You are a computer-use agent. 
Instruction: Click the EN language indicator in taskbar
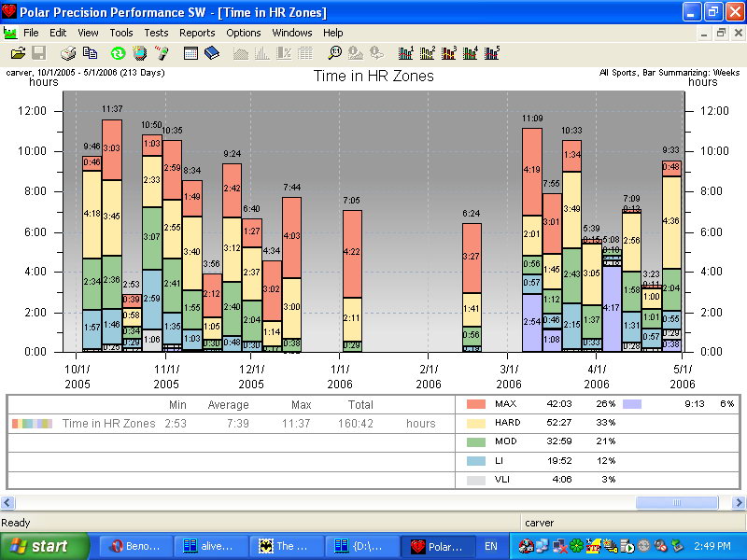pyautogui.click(x=490, y=546)
